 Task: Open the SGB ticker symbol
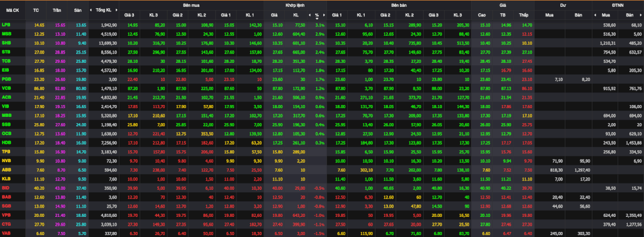6,206
